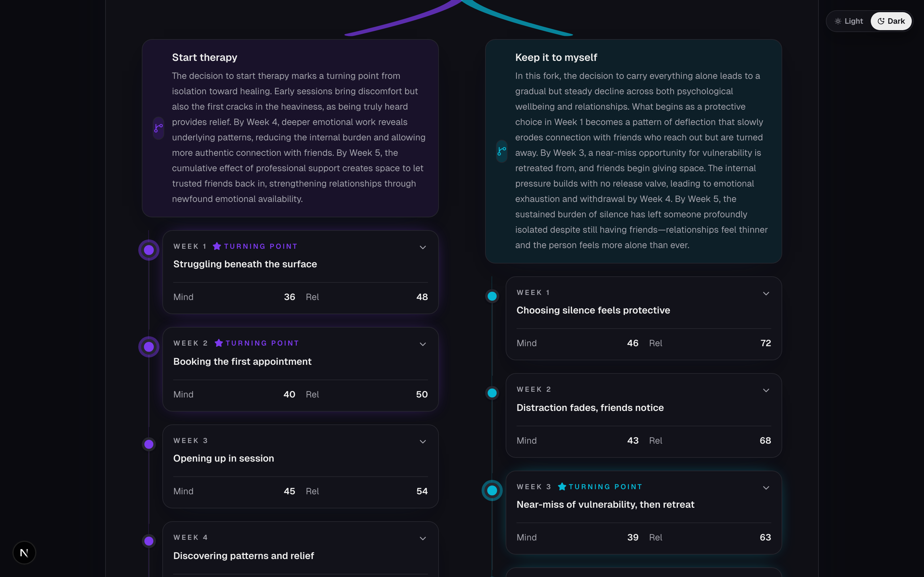Click the branch icon in Keep it to myself card
This screenshot has width=924, height=577.
pos(502,151)
